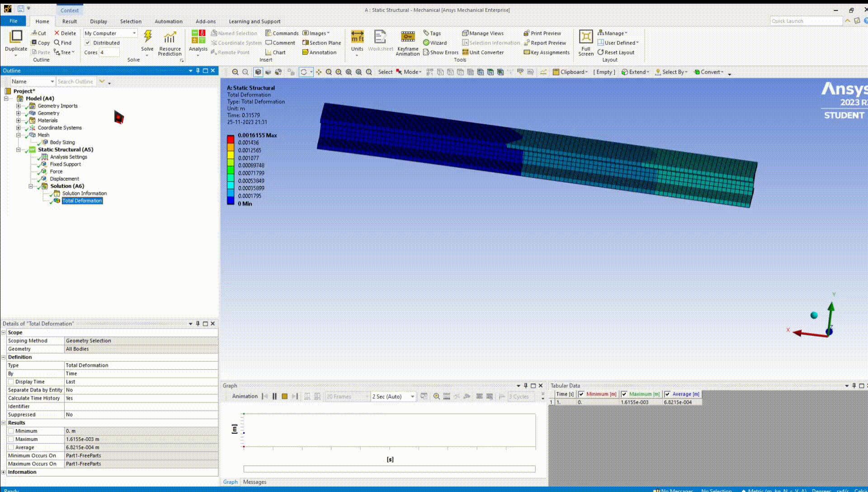Open the File menu
868x492 pixels.
click(x=13, y=21)
